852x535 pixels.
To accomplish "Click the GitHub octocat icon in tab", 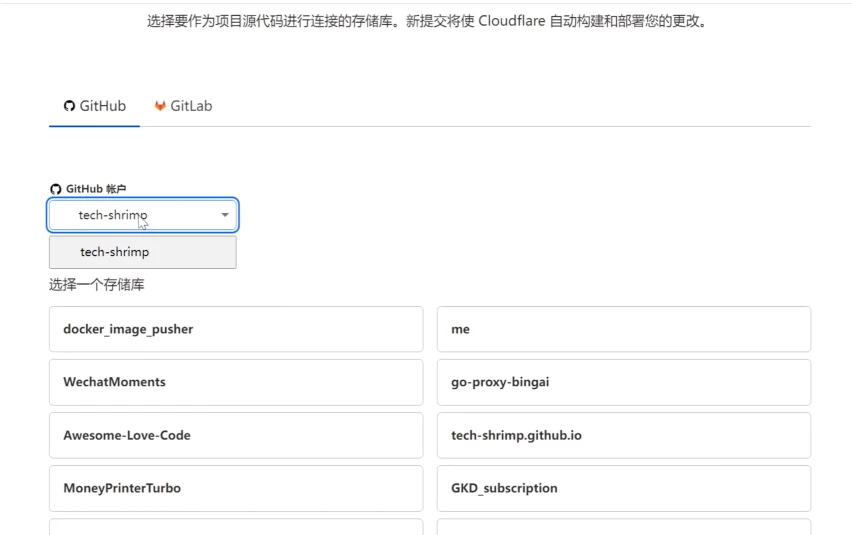I will coord(69,106).
